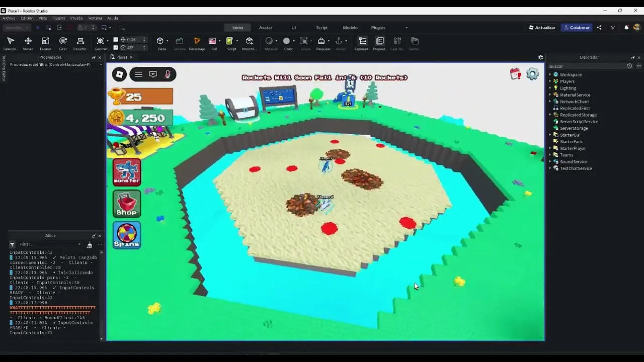Toggle the move snap checkbox

(116, 40)
